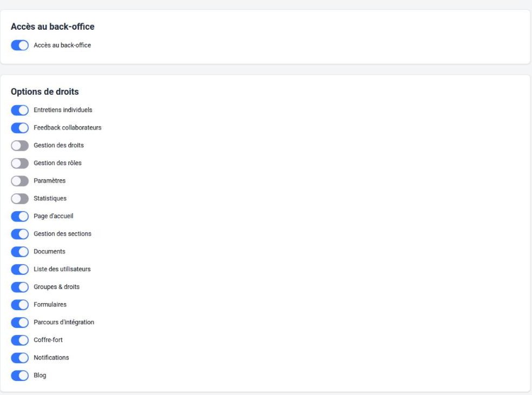Enable the Paramètres switch

19,181
